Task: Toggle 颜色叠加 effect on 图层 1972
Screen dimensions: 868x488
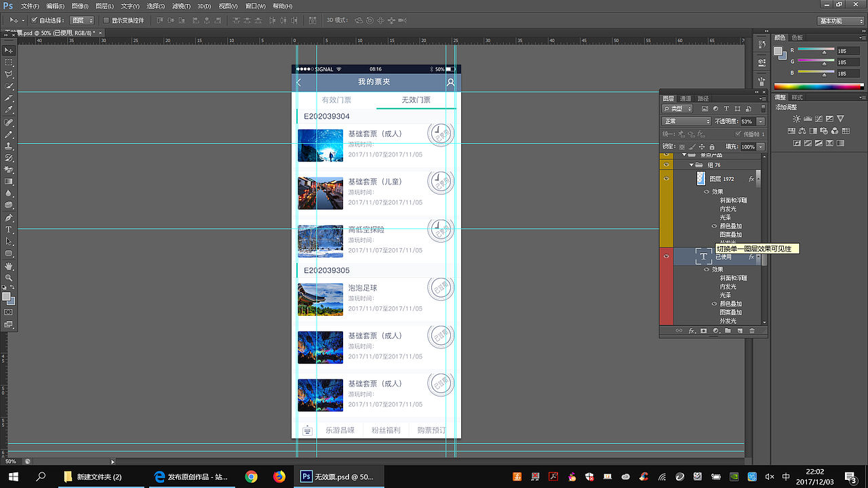Action: coord(714,226)
